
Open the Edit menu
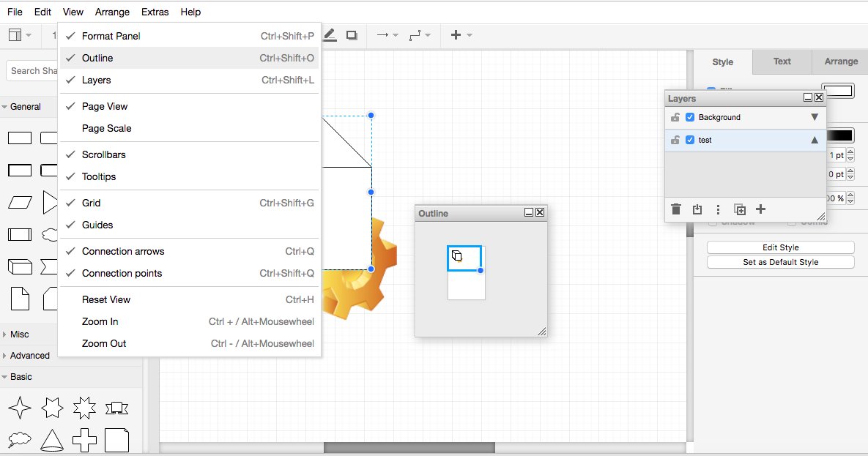tap(42, 12)
